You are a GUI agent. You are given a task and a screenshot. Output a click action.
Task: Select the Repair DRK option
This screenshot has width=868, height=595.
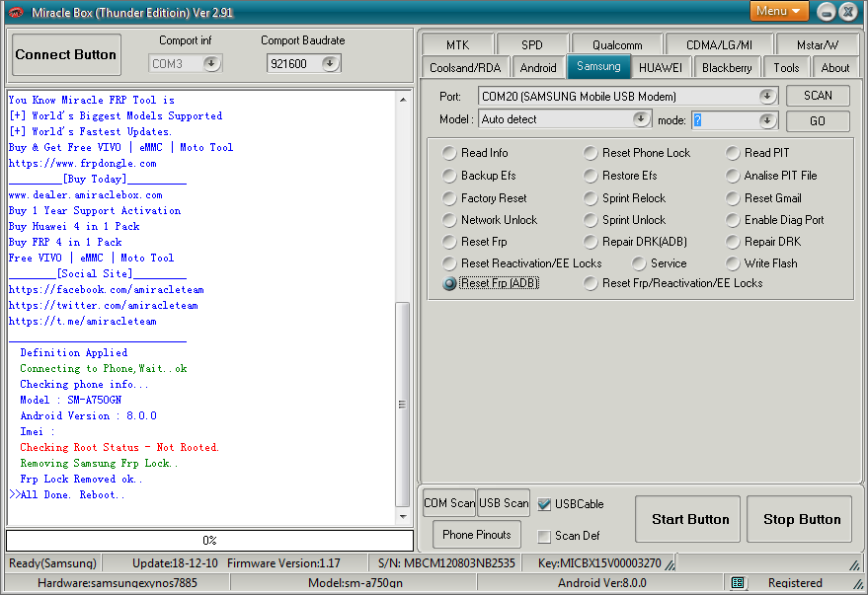pyautogui.click(x=733, y=242)
